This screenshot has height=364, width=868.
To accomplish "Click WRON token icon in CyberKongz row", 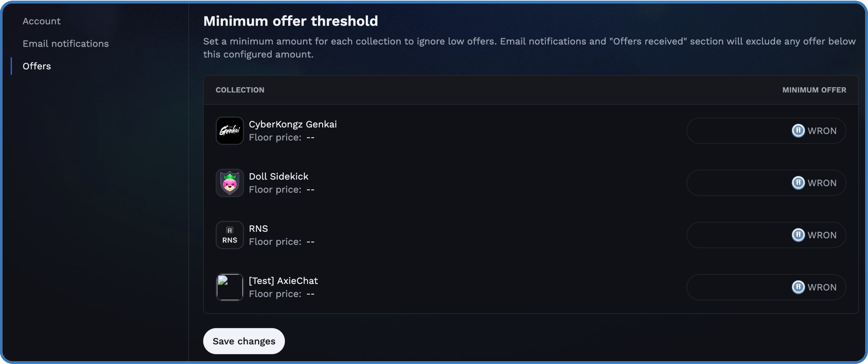I will click(798, 131).
